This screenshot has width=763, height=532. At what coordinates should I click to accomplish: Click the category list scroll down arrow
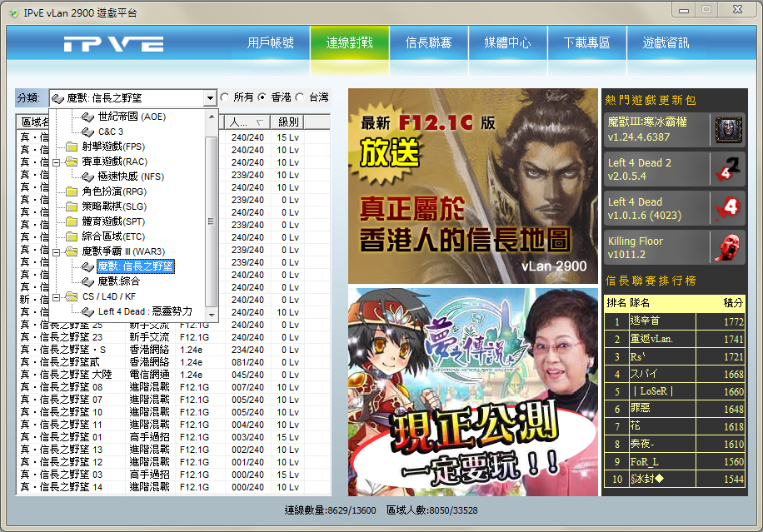[x=212, y=316]
